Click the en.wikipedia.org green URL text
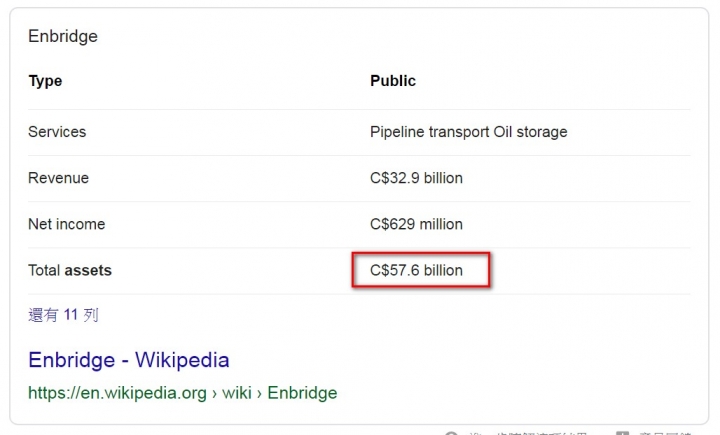The image size is (720, 435). 118,393
